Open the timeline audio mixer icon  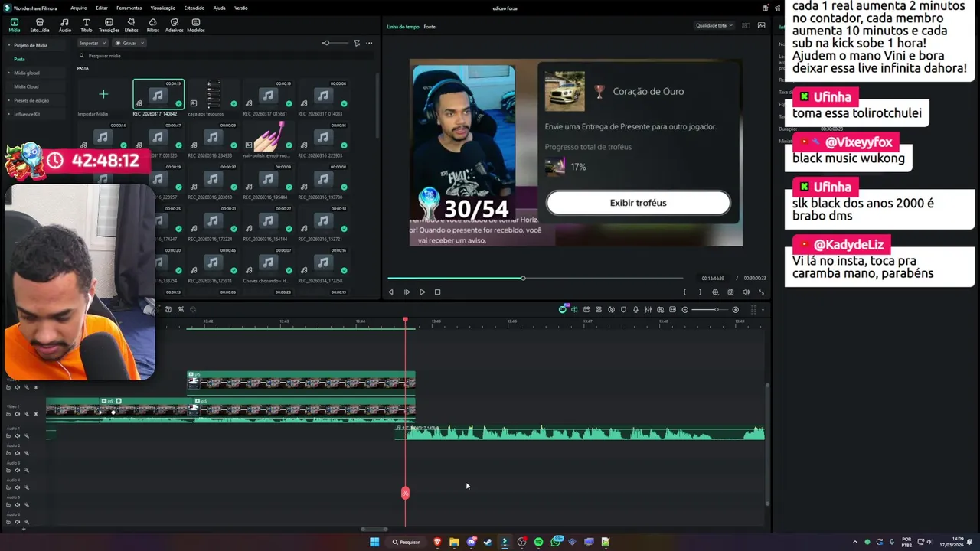point(648,310)
